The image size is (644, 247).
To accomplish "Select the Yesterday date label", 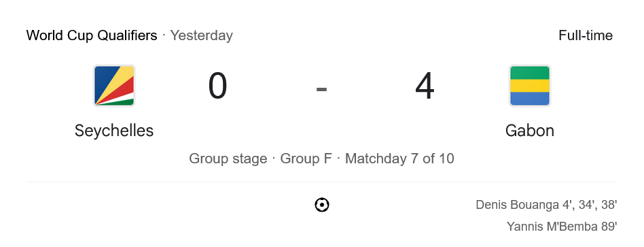I will [x=202, y=35].
